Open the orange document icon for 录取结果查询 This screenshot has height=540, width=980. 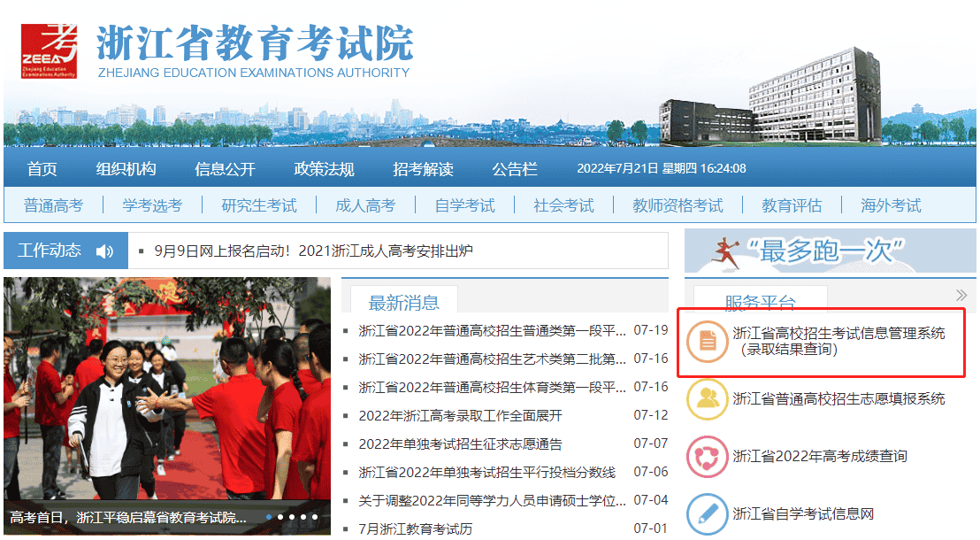[708, 341]
